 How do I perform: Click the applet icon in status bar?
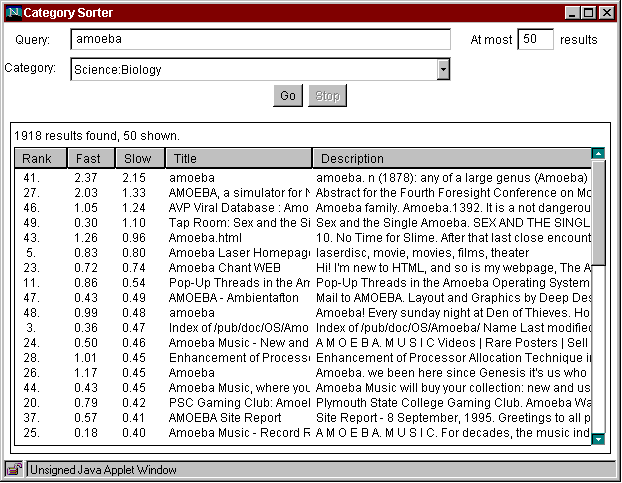14,468
